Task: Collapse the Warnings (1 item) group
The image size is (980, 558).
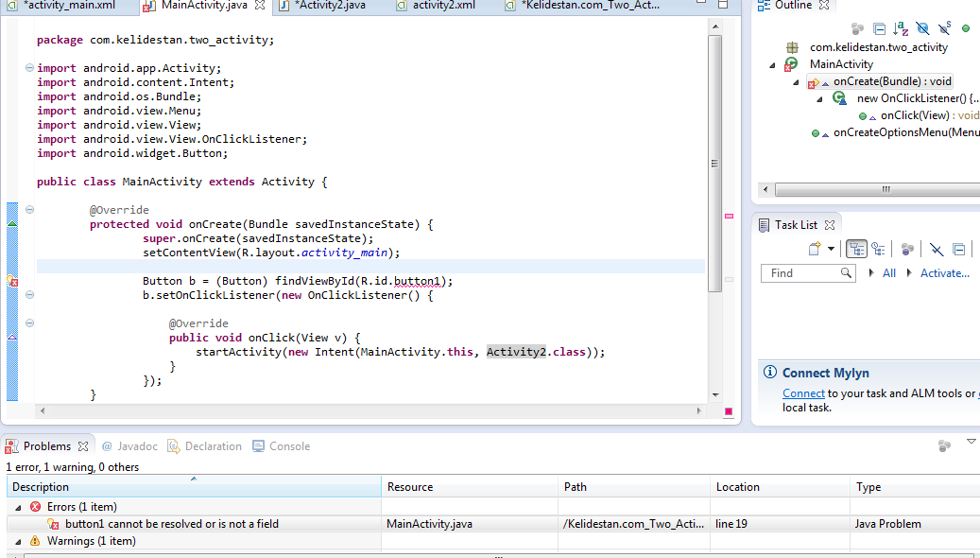Action: tap(18, 542)
